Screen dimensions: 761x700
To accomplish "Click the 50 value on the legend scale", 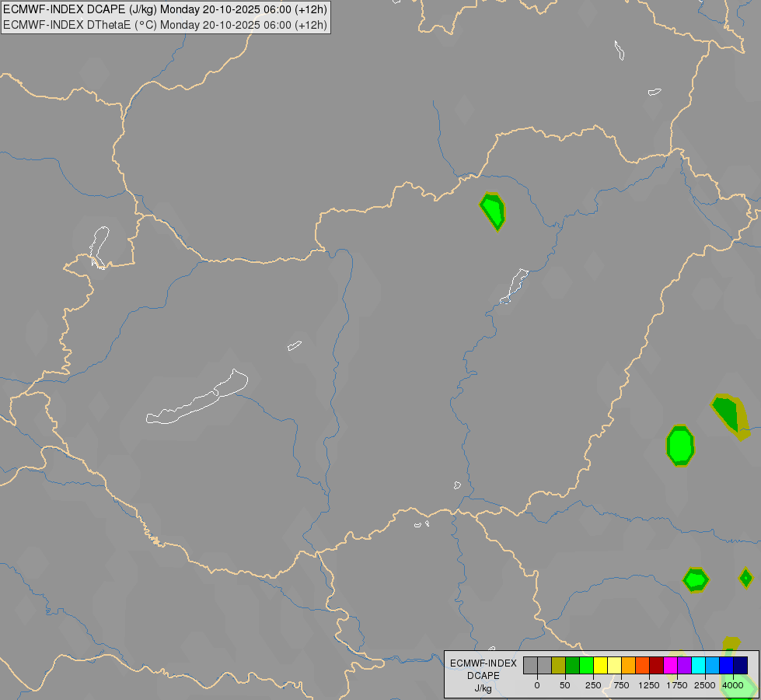I will point(565,685).
